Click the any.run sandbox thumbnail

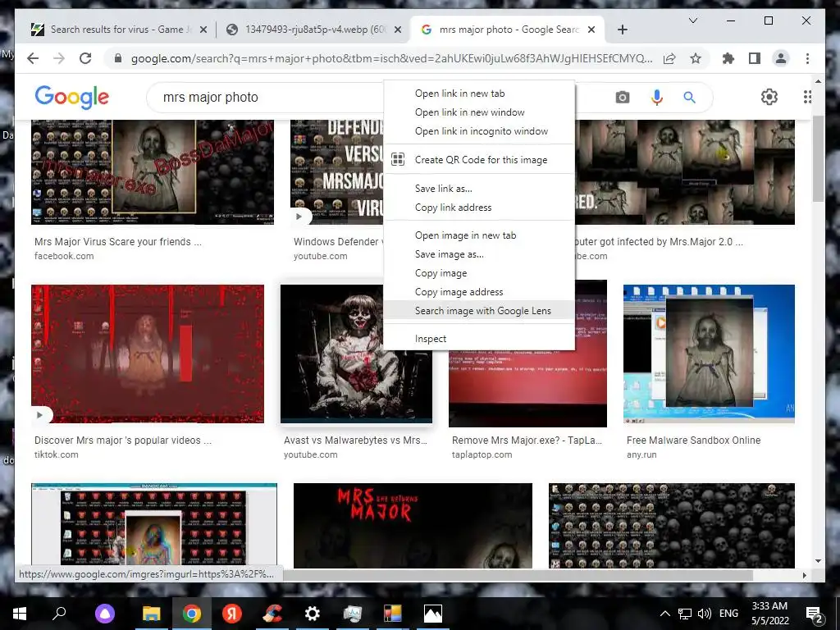tap(709, 354)
